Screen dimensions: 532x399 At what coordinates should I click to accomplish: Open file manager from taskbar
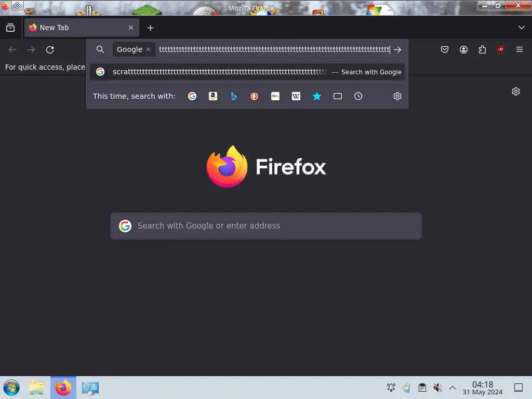(x=36, y=388)
